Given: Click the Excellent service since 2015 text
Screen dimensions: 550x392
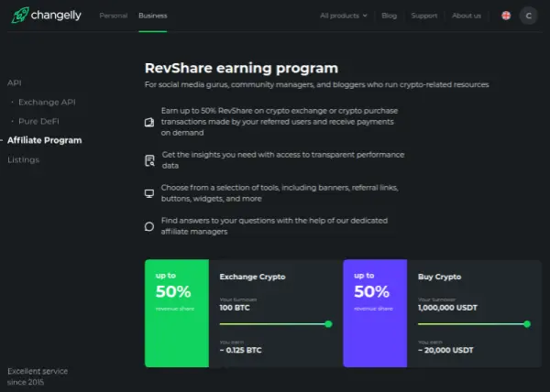Looking at the screenshot, I should 38,376.
